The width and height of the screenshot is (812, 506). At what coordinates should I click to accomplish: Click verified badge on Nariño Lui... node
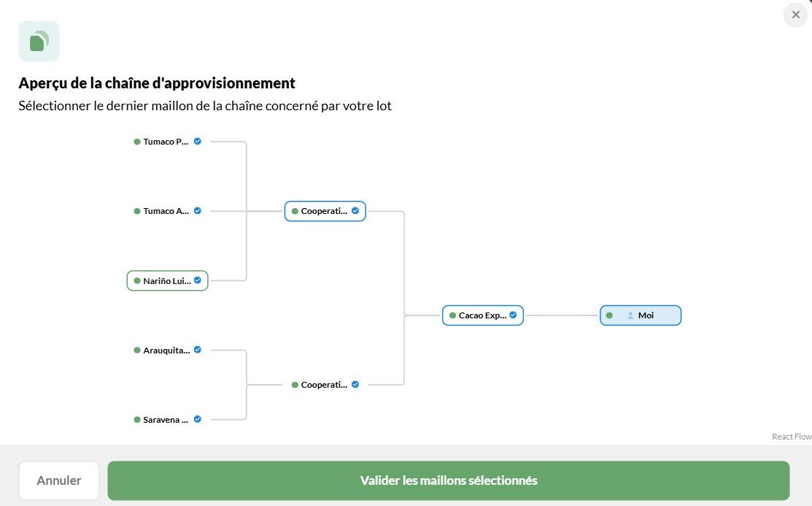[197, 280]
